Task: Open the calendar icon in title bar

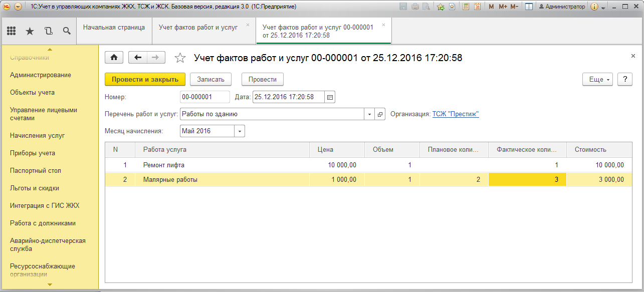Action: click(x=477, y=7)
